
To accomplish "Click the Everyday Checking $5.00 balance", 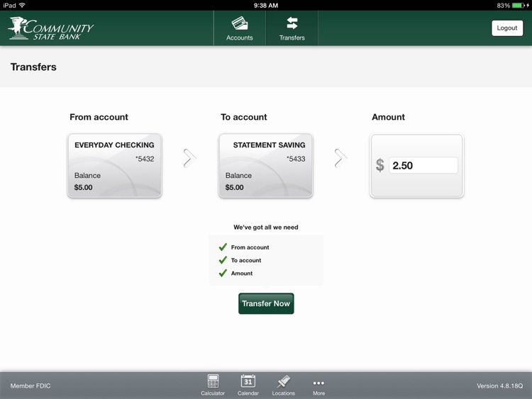I will coord(83,187).
